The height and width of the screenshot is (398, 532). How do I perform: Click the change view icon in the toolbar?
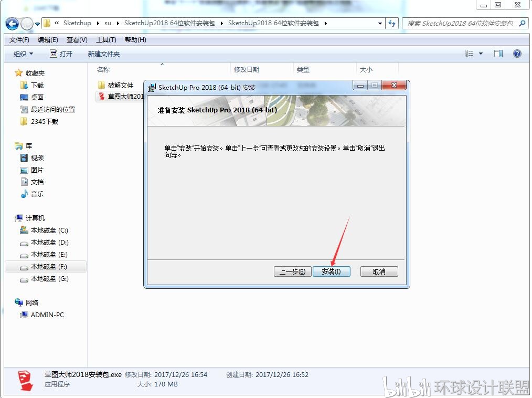469,54
